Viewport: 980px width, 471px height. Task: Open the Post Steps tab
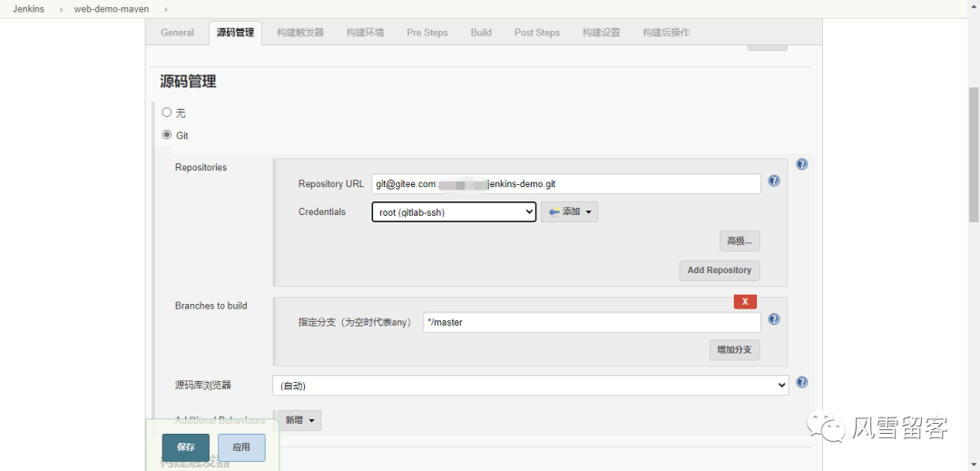pyautogui.click(x=537, y=33)
